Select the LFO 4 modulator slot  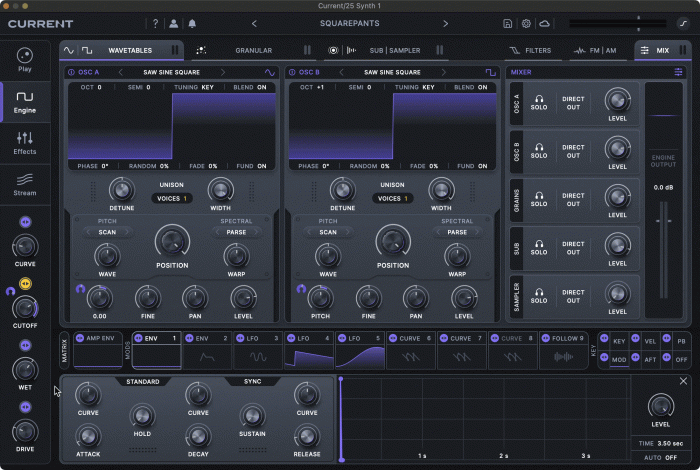309,350
